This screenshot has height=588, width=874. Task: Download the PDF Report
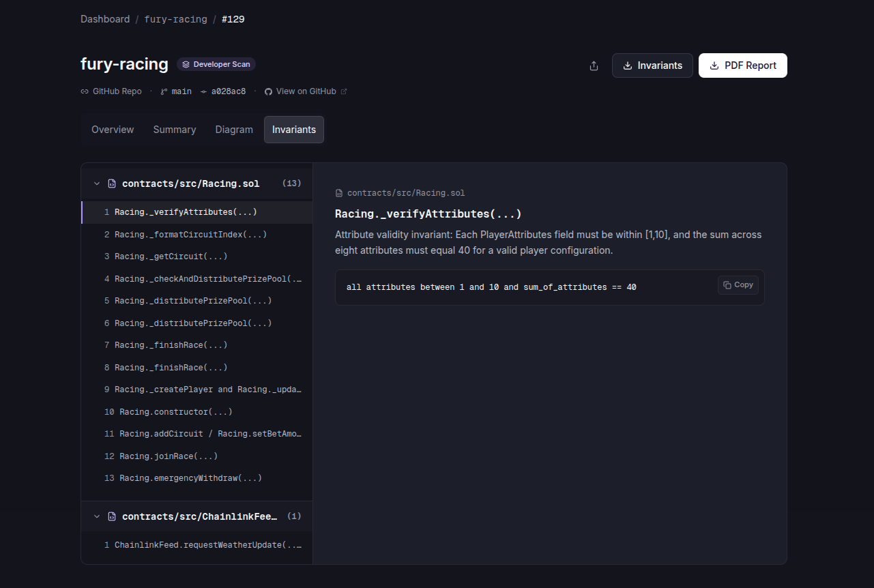(x=743, y=65)
